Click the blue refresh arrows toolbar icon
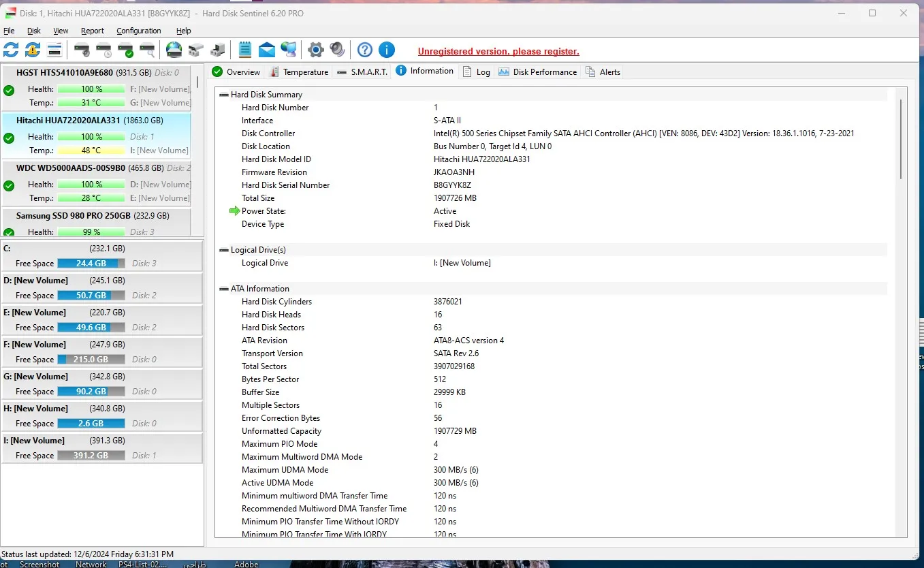 [11, 50]
